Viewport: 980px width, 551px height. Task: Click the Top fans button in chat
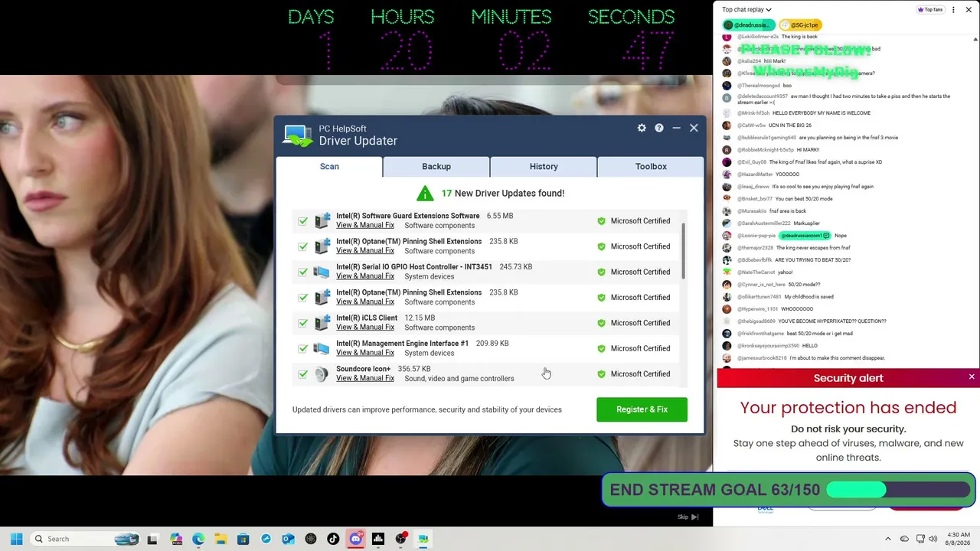tap(930, 10)
